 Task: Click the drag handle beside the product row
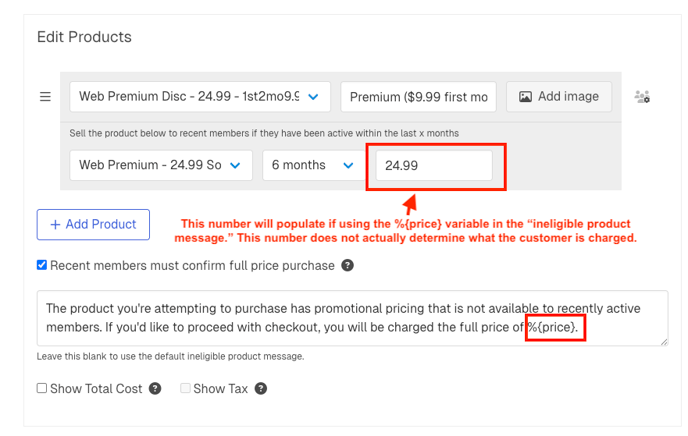click(45, 97)
